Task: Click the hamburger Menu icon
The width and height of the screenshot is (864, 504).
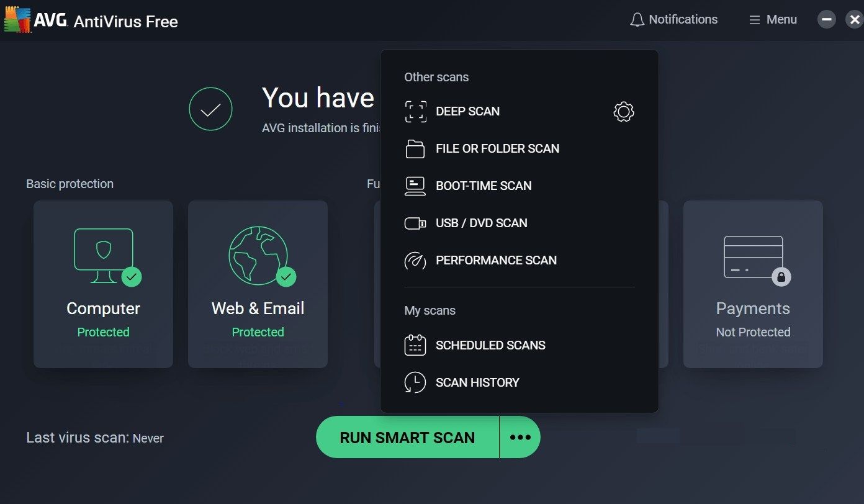Action: point(755,20)
